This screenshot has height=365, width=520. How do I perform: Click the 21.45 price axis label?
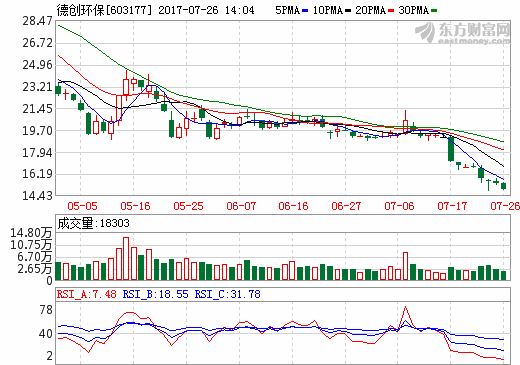(x=37, y=109)
